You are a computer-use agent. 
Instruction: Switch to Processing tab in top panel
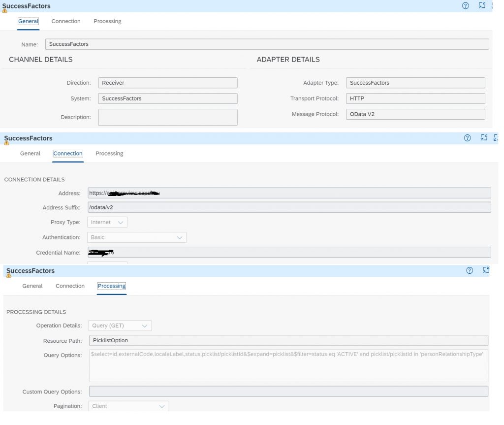pos(107,21)
